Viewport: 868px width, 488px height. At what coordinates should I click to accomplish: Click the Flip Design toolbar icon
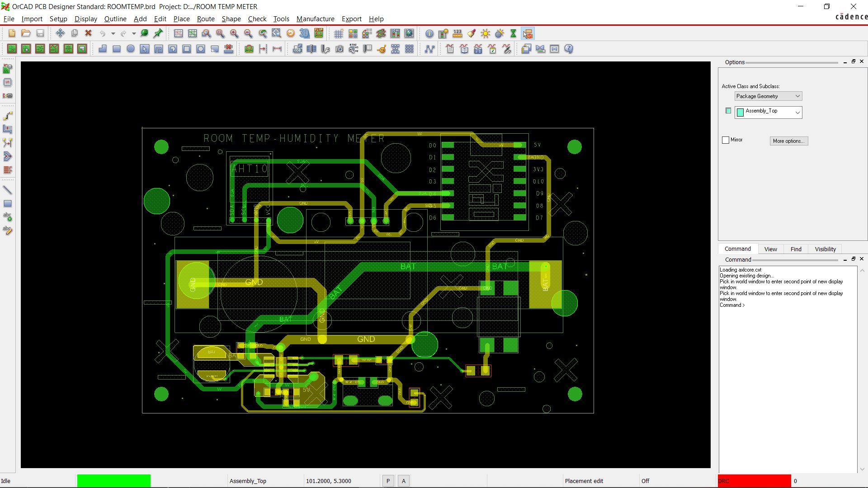click(319, 34)
